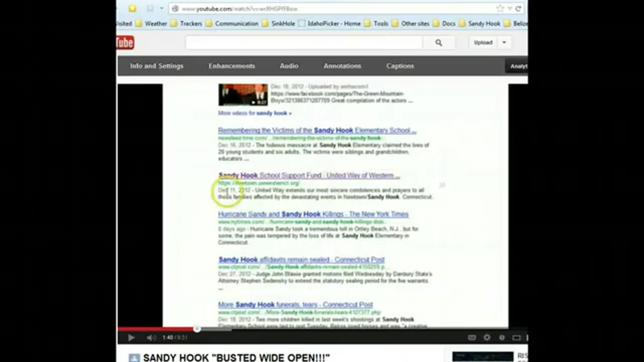The height and width of the screenshot is (362, 644).
Task: Click the Upload button
Action: [483, 43]
